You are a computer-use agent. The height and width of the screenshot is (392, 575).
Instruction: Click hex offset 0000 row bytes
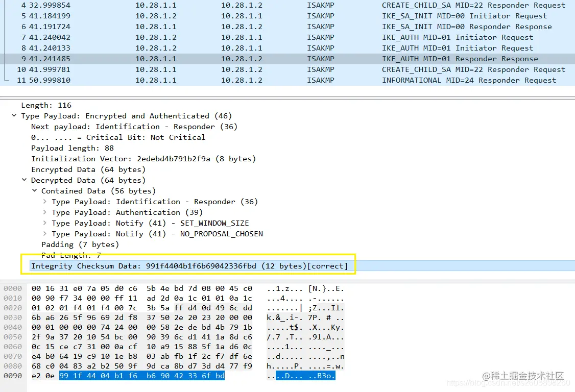(141, 288)
